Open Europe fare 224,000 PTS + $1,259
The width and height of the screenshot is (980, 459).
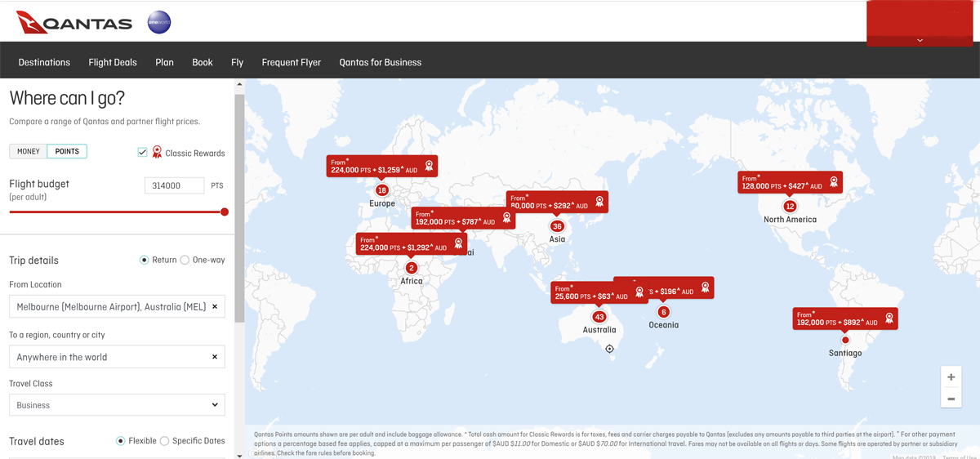coord(381,167)
